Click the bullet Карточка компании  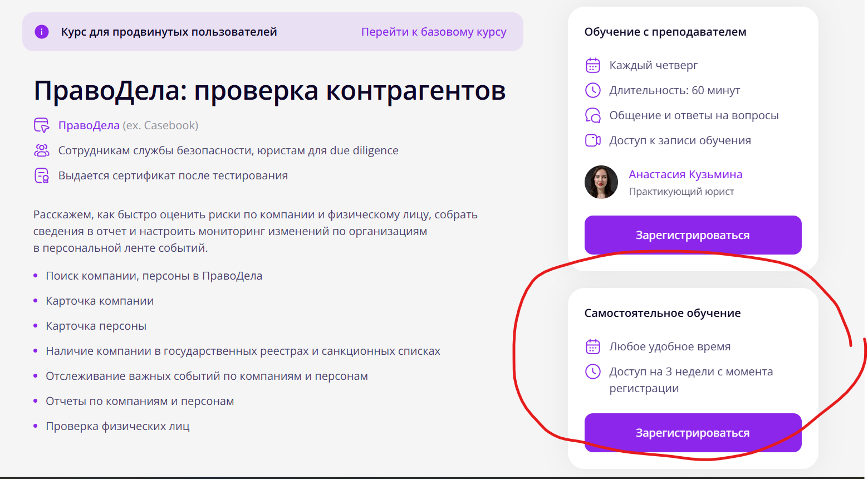(x=100, y=301)
